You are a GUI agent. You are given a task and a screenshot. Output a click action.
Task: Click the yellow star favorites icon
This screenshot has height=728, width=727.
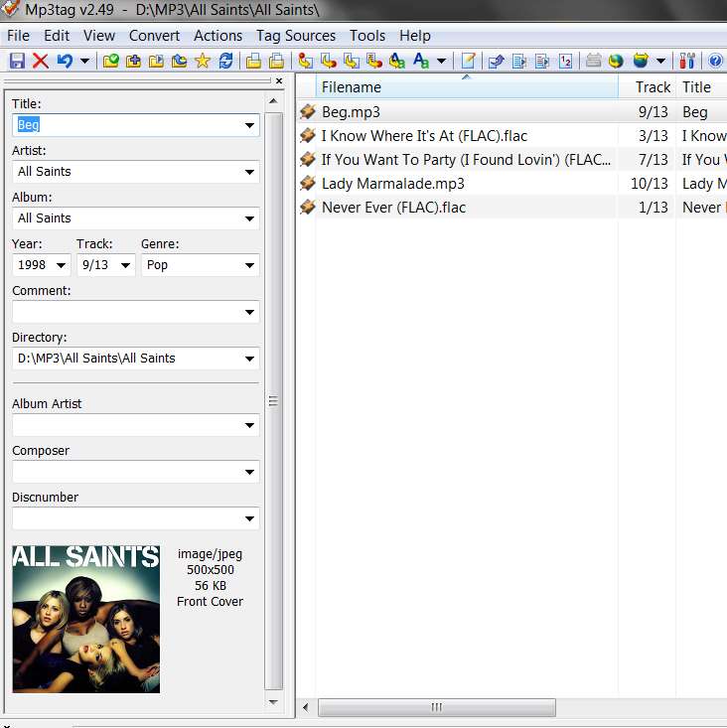point(203,61)
